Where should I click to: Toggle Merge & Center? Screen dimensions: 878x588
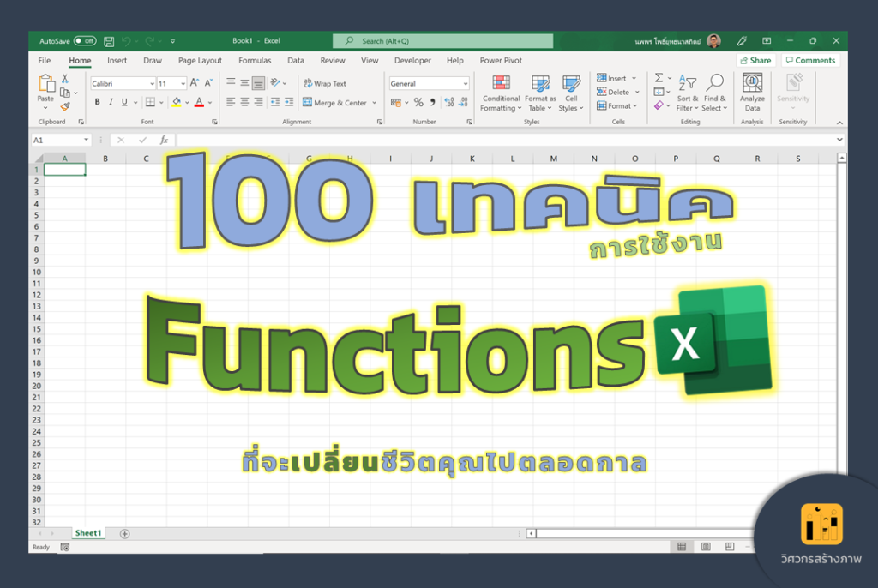click(335, 103)
